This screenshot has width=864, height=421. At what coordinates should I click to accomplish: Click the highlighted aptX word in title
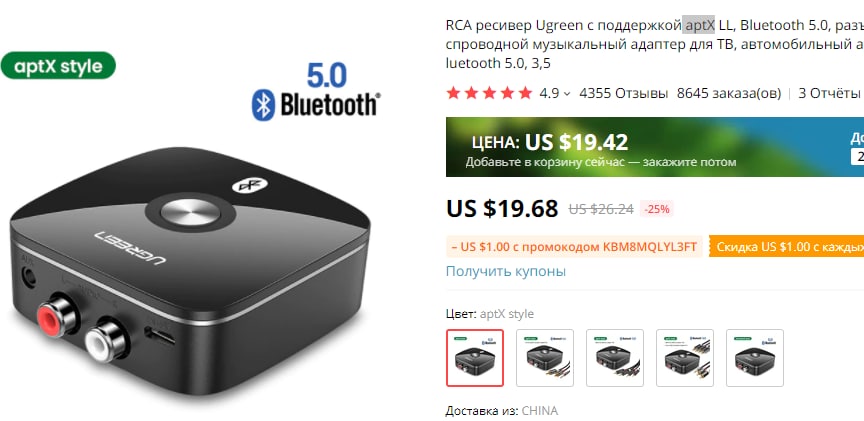pos(698,25)
